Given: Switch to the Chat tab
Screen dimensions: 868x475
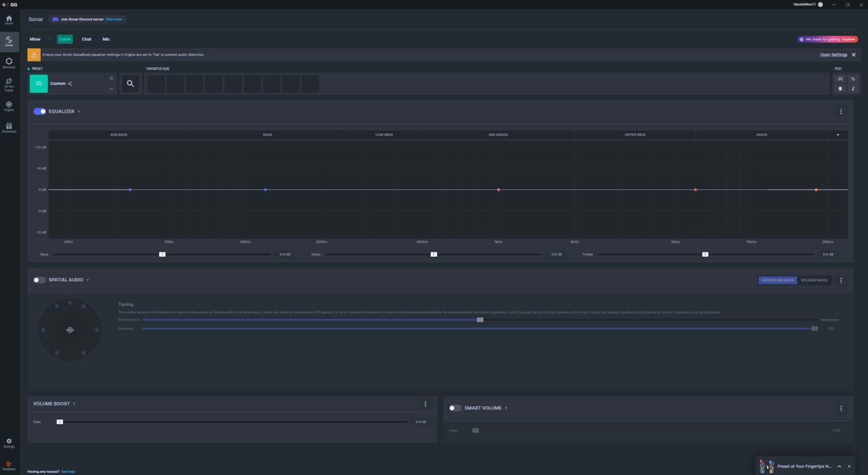Looking at the screenshot, I should [86, 39].
